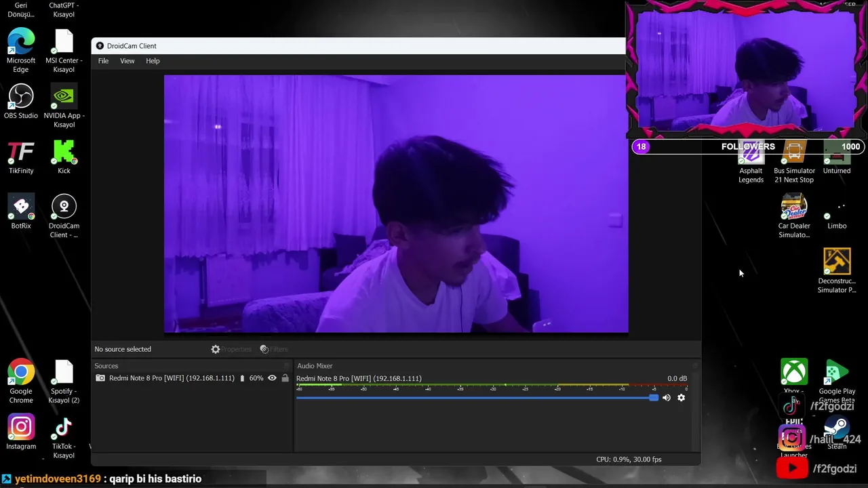Image resolution: width=868 pixels, height=488 pixels.
Task: Click the Properties button
Action: click(231, 349)
